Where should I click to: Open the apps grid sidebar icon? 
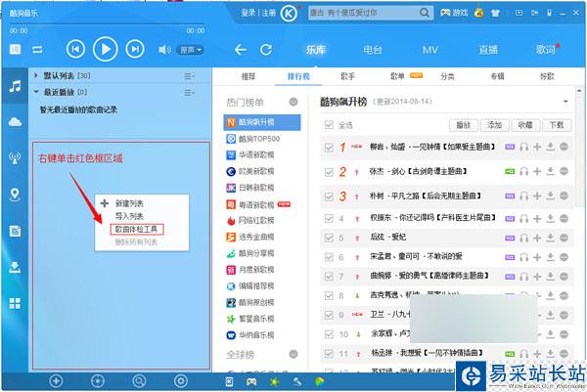(15, 303)
